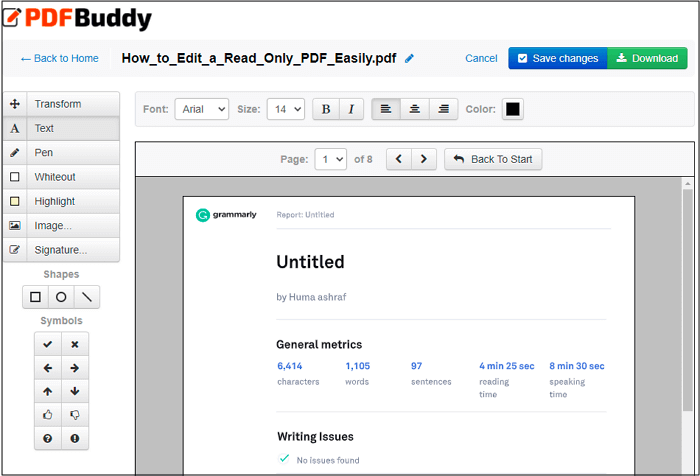
Task: Align text to the right
Action: (443, 109)
